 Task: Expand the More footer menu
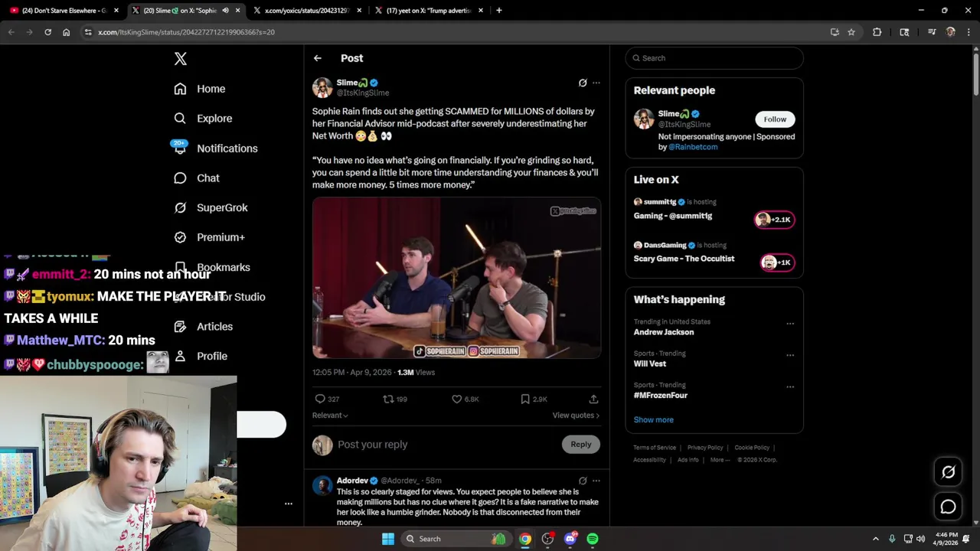coord(720,460)
